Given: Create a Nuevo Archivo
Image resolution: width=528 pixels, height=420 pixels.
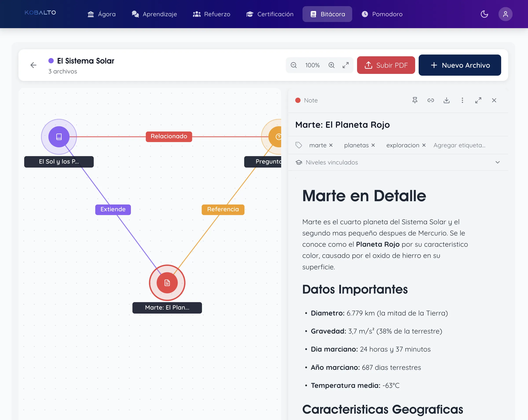Looking at the screenshot, I should 459,65.
